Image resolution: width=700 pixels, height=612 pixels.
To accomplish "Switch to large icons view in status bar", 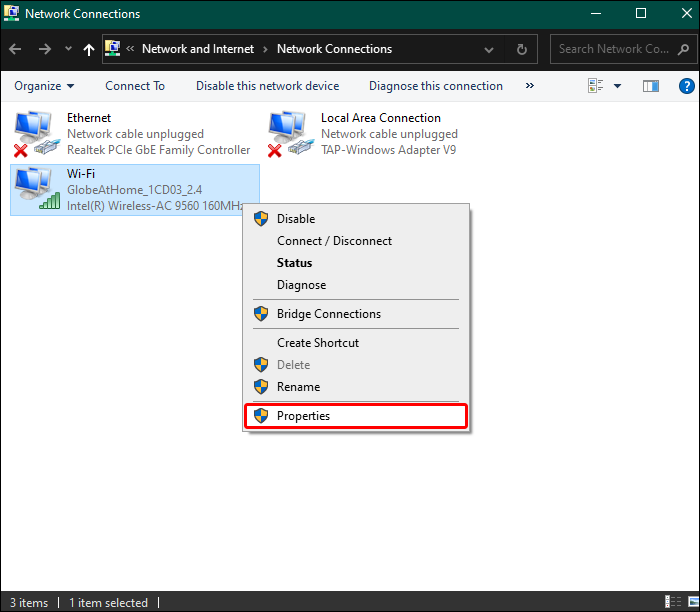I will pos(693,602).
